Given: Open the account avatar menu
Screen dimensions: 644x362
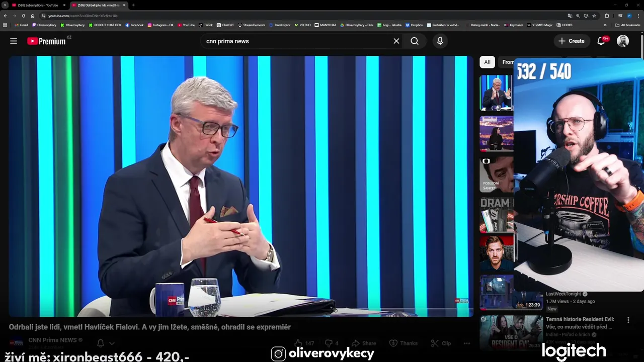Looking at the screenshot, I should (x=623, y=41).
